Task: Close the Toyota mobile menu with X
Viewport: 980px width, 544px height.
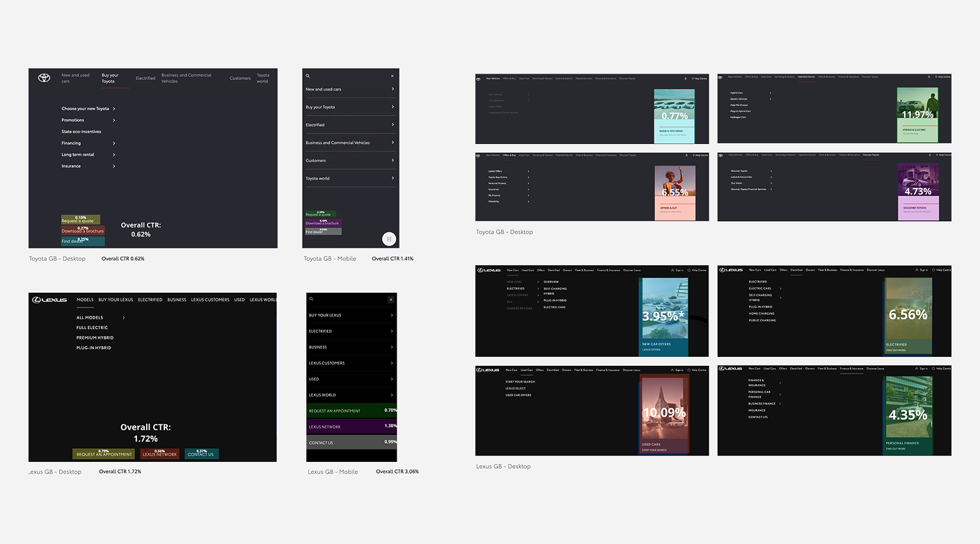Action: click(x=392, y=76)
